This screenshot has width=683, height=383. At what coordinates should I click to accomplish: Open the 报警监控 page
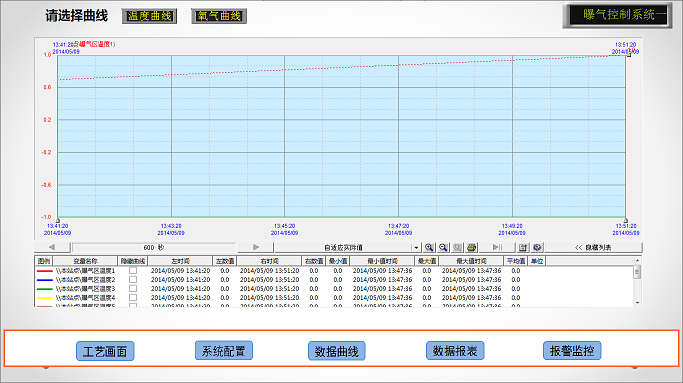[x=572, y=350]
